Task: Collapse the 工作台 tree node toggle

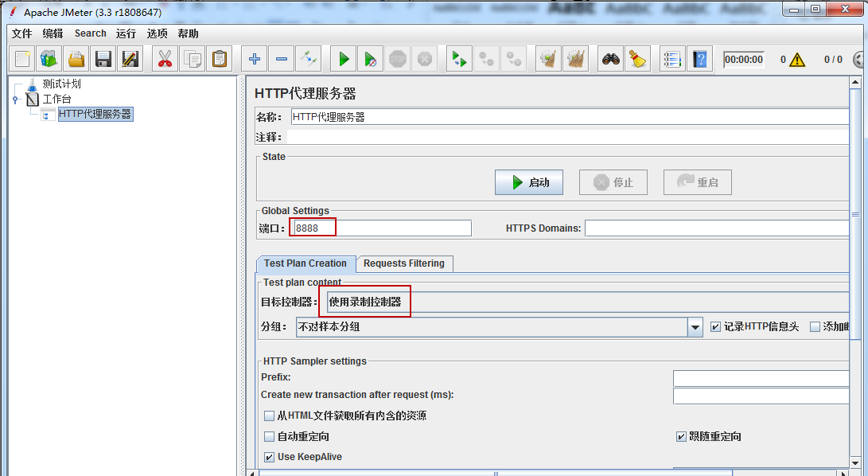Action: 15,99
